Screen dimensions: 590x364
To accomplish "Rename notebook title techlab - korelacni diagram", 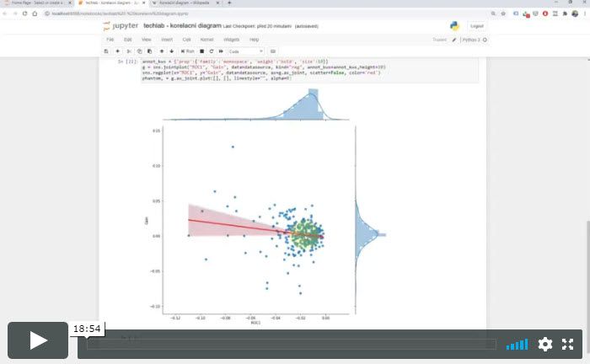I will (182, 25).
